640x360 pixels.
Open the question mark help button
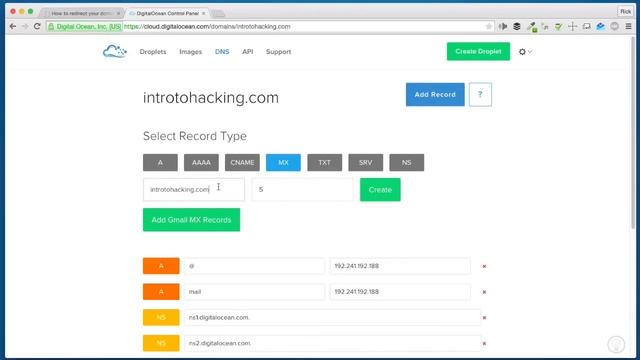pos(480,95)
